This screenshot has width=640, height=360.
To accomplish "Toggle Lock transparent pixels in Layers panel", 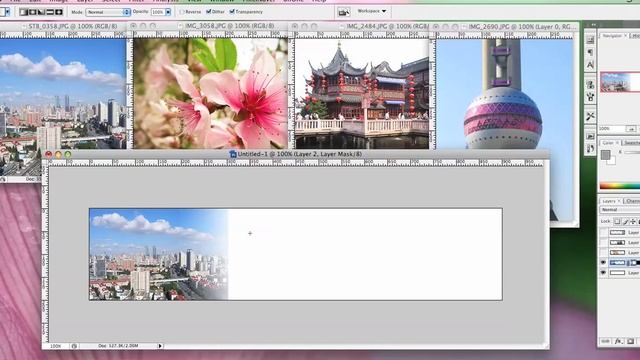I will (x=617, y=222).
